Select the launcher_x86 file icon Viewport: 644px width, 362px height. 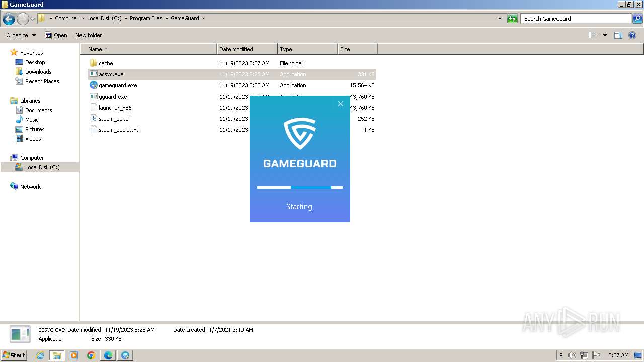(93, 108)
